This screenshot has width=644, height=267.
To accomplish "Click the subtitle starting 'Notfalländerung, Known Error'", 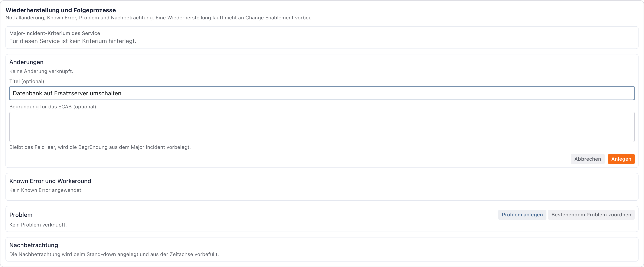I will tap(159, 18).
